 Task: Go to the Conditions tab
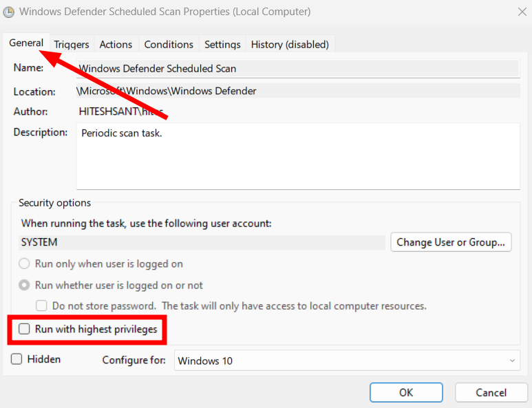(x=169, y=45)
